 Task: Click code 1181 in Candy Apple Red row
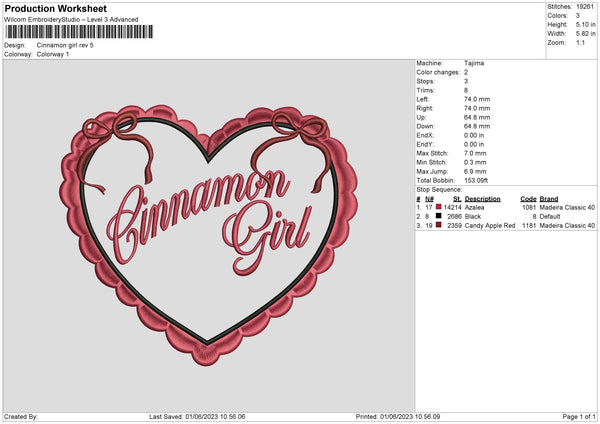tap(529, 226)
